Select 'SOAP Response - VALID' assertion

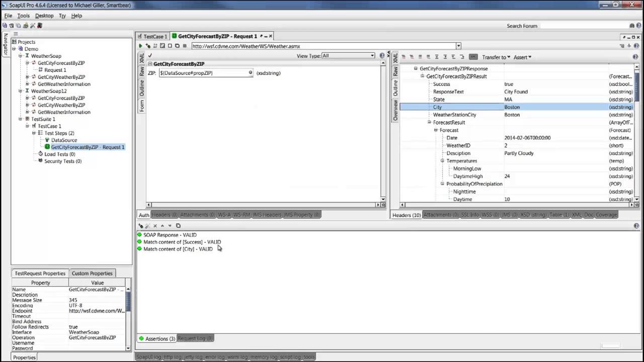(170, 235)
